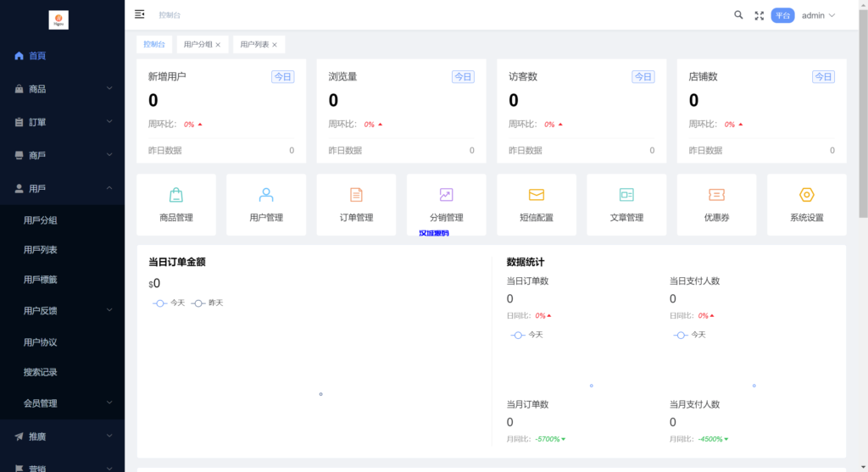This screenshot has height=472, width=868.
Task: Click the bag icon beside 商品 in sidebar
Action: point(19,88)
